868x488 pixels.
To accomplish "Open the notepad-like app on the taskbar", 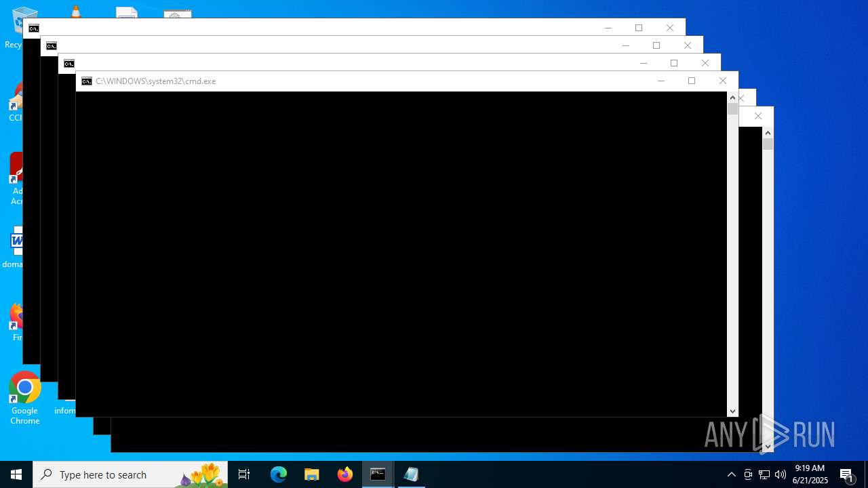I will click(x=411, y=474).
